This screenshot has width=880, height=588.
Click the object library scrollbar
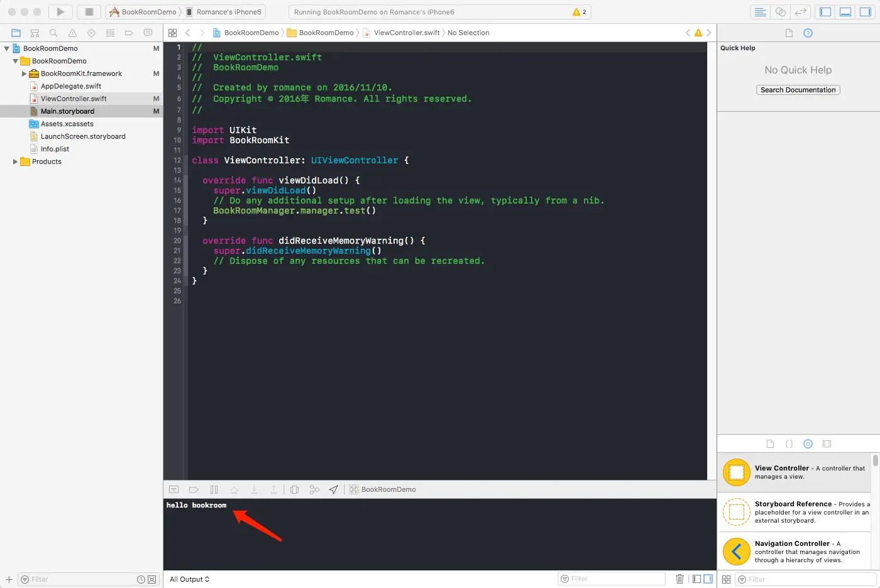coord(875,460)
